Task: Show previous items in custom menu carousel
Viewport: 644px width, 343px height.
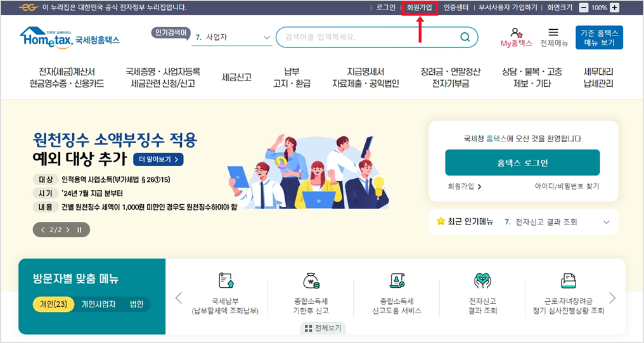Action: pos(179,298)
